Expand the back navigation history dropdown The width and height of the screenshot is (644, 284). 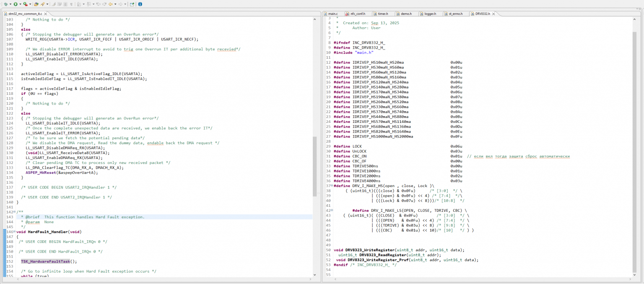coord(115,4)
